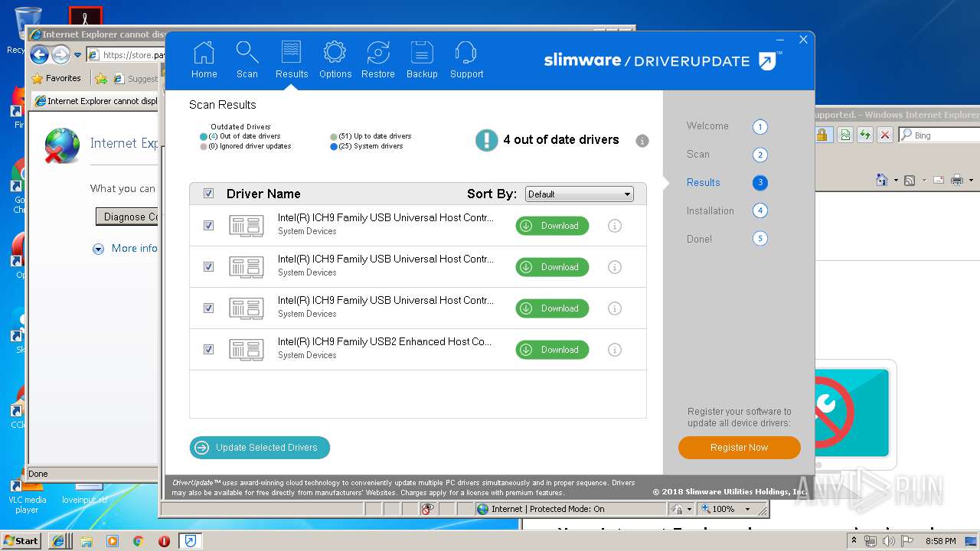Open Favorites in Internet Explorer

pos(56,78)
